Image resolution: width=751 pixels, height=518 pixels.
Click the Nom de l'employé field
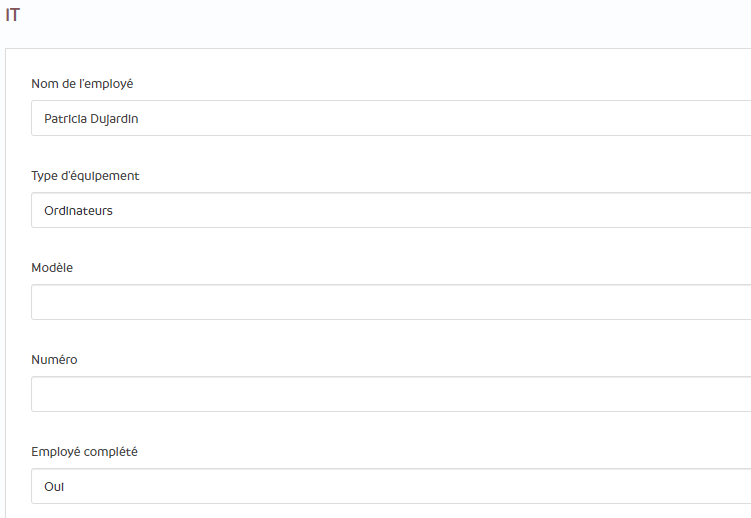(x=390, y=118)
